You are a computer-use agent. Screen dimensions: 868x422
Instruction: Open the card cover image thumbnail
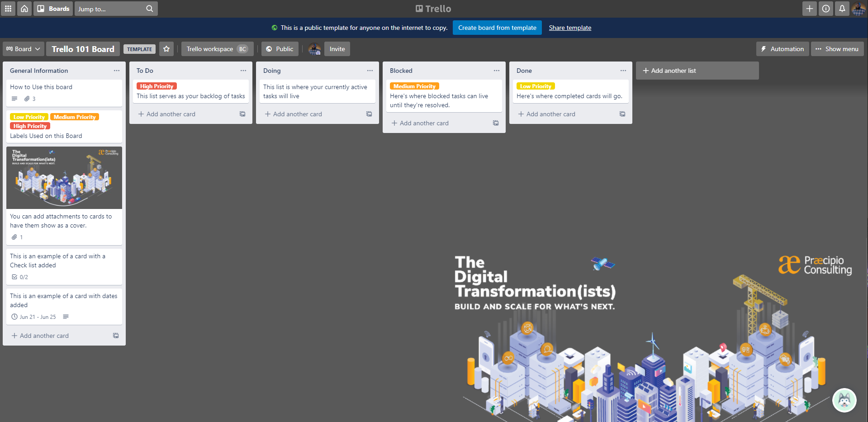click(x=64, y=177)
